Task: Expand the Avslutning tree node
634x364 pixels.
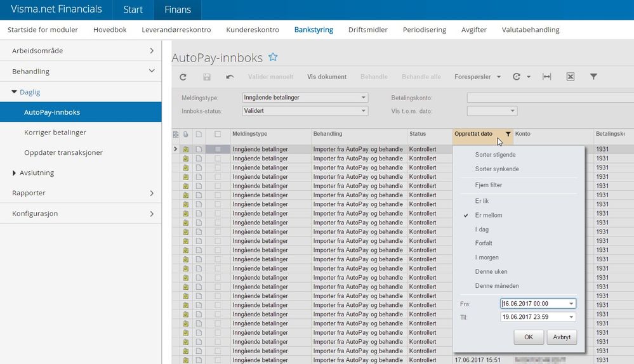Action: [x=14, y=173]
